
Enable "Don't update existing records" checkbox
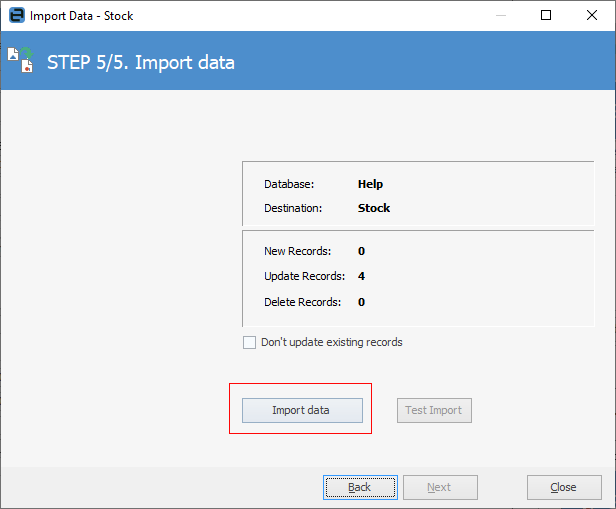(x=250, y=342)
